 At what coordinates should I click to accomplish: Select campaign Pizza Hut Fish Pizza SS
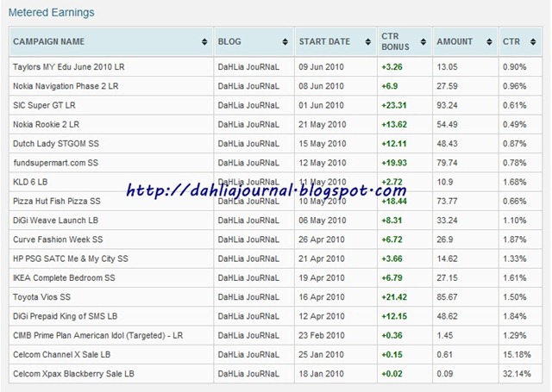pos(57,201)
